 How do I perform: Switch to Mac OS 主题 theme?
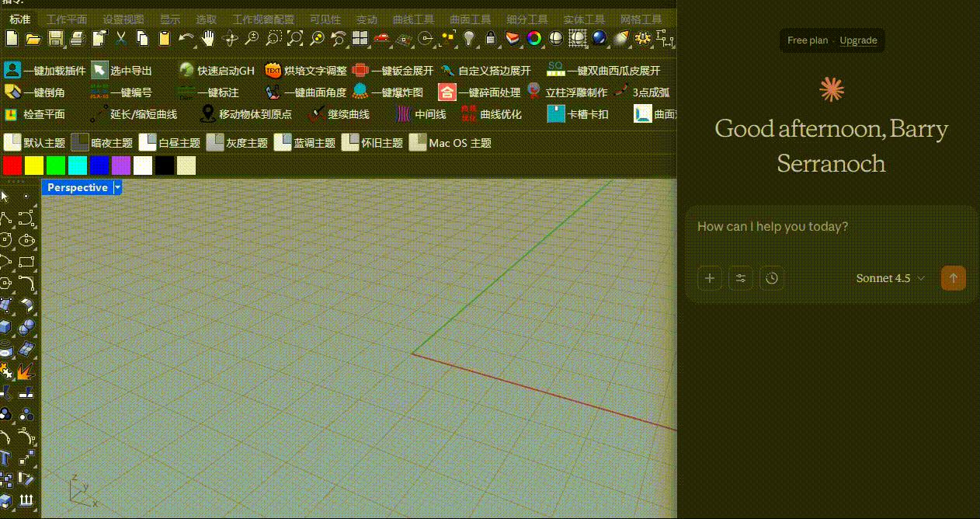click(x=450, y=143)
